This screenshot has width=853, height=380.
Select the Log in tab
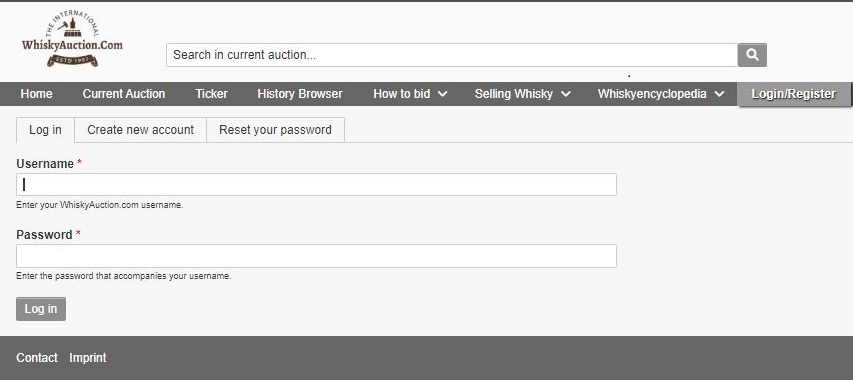(45, 130)
